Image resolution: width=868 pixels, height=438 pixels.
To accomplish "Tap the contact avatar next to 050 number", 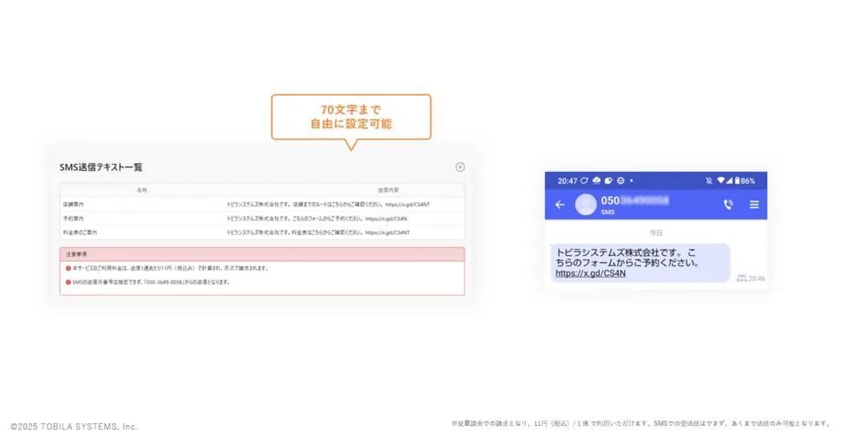I will (x=586, y=205).
